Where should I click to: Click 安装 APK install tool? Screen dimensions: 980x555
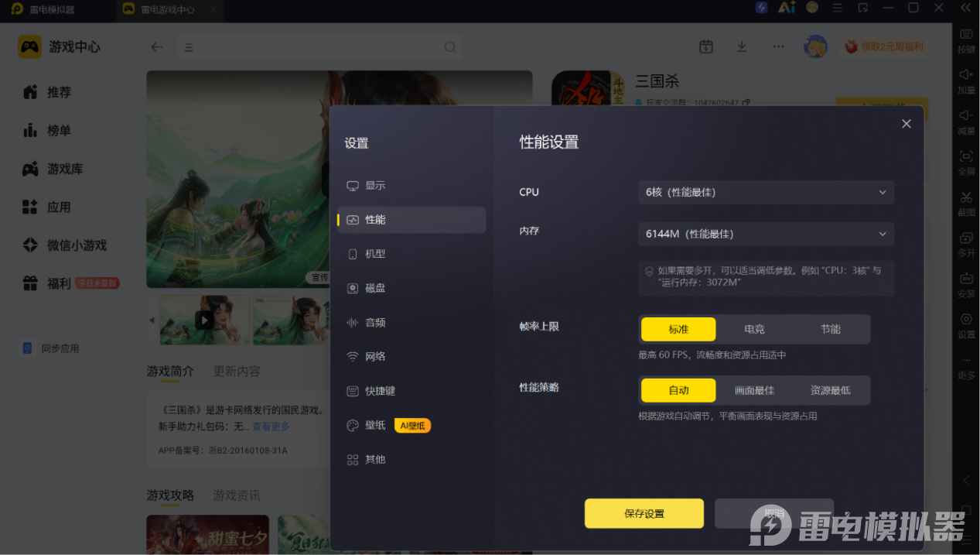click(x=966, y=285)
